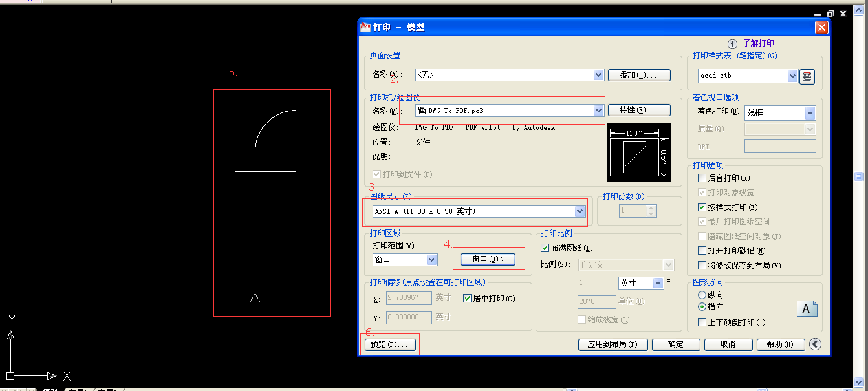Click the paper size preview thumbnail
The height and width of the screenshot is (391, 868).
point(640,152)
